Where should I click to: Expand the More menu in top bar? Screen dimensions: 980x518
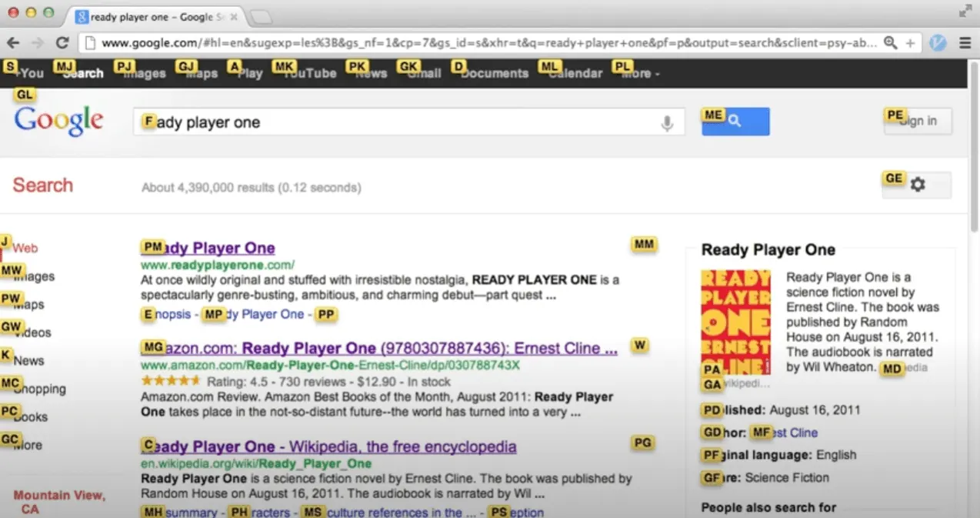point(640,73)
